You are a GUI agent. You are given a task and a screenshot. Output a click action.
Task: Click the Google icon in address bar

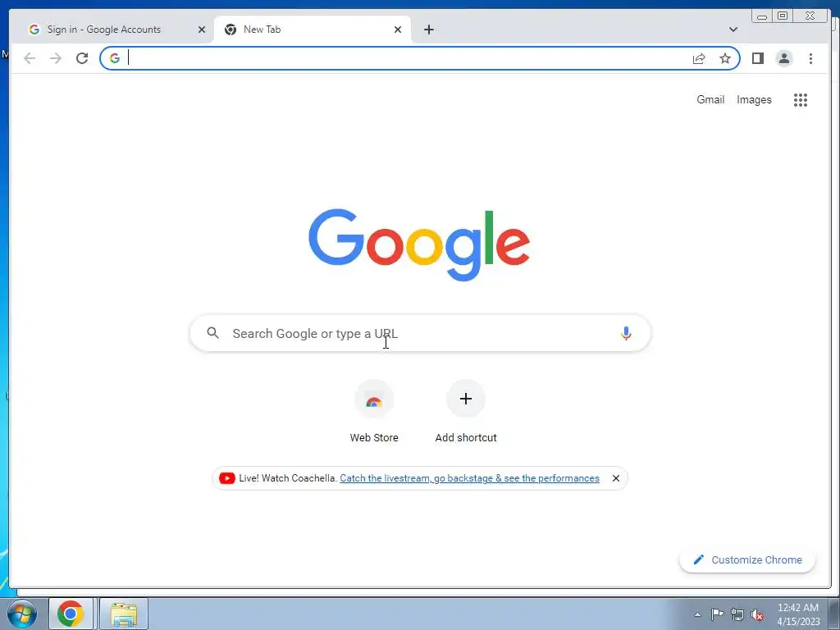(115, 58)
